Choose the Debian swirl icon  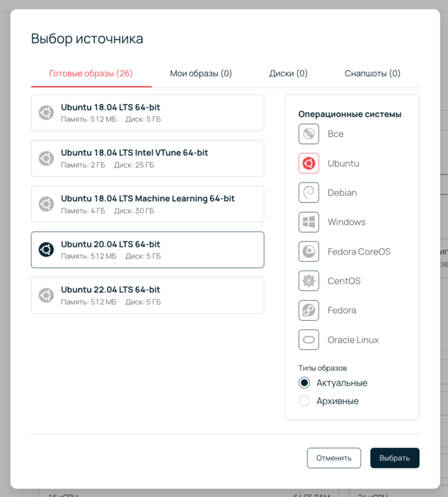tap(309, 192)
